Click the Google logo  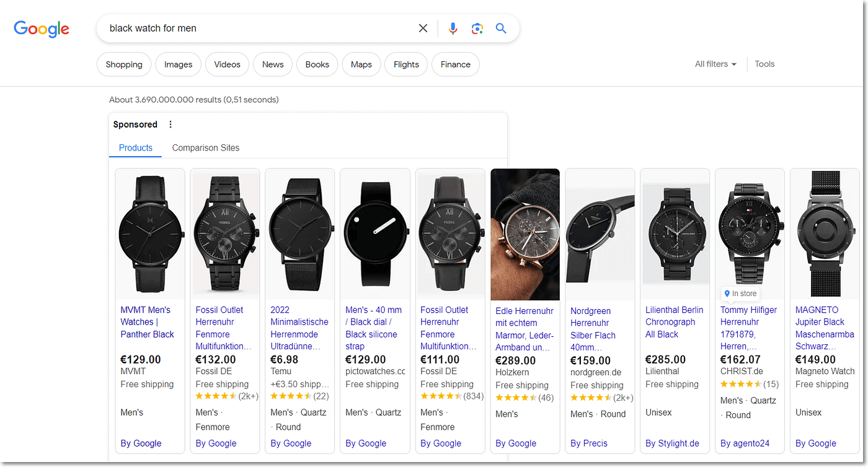click(42, 28)
